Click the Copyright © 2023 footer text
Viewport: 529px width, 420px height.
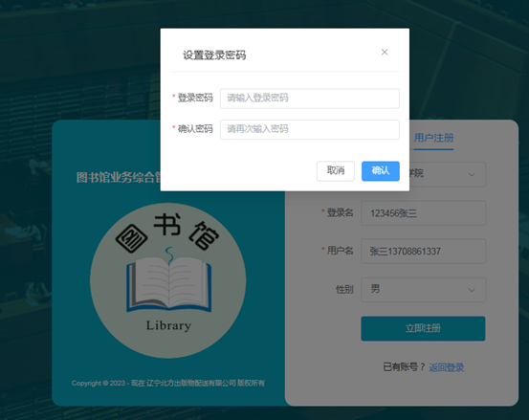168,384
